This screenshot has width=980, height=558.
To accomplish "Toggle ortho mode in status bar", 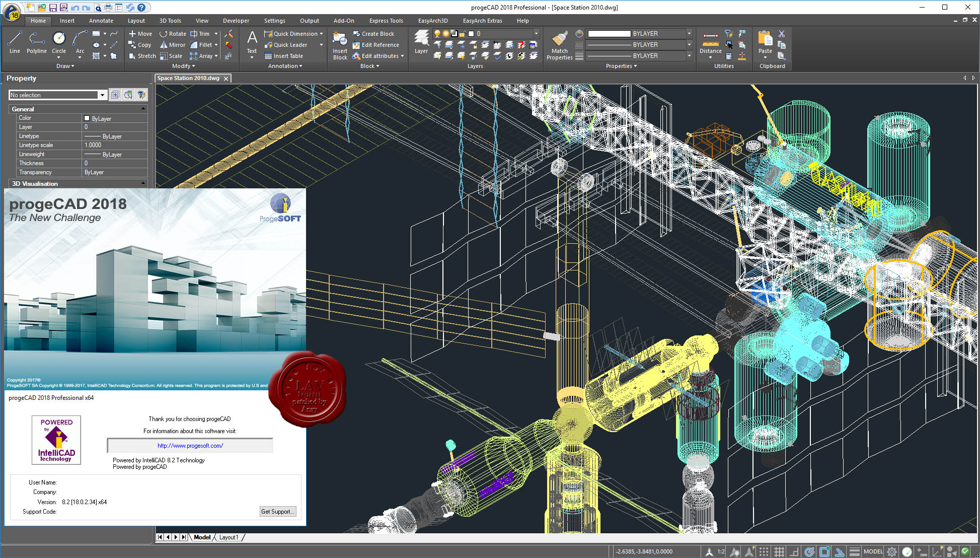I will point(794,551).
